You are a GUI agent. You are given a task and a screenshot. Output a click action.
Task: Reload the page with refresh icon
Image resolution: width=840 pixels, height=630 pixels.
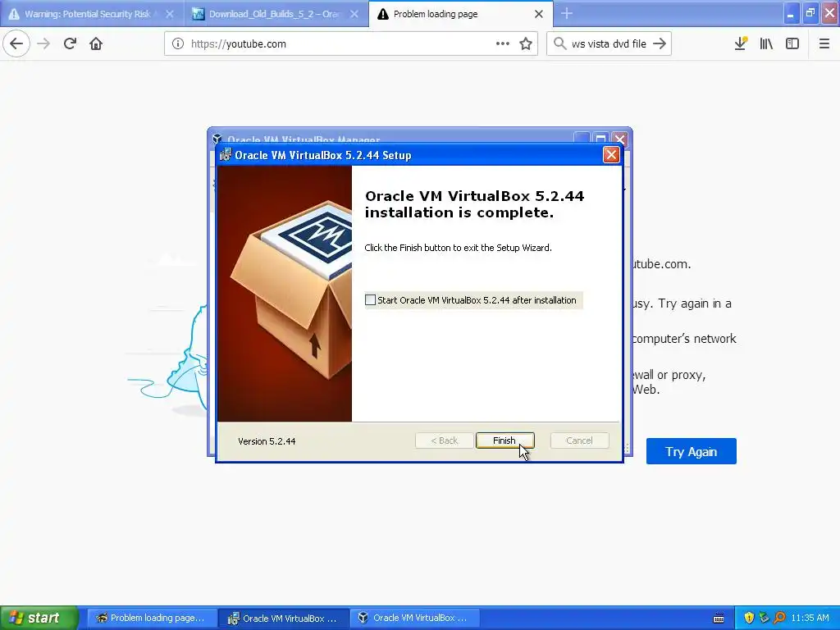[70, 43]
